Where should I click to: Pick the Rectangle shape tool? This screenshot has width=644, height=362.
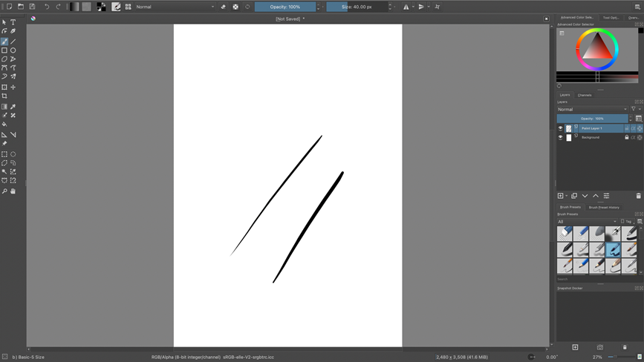point(4,50)
